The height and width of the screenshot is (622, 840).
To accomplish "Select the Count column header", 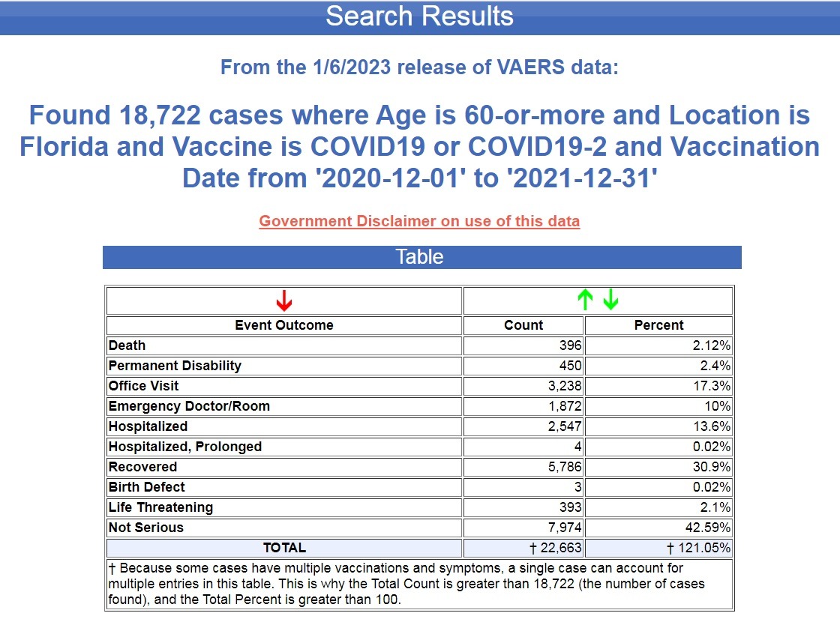I will [x=523, y=325].
